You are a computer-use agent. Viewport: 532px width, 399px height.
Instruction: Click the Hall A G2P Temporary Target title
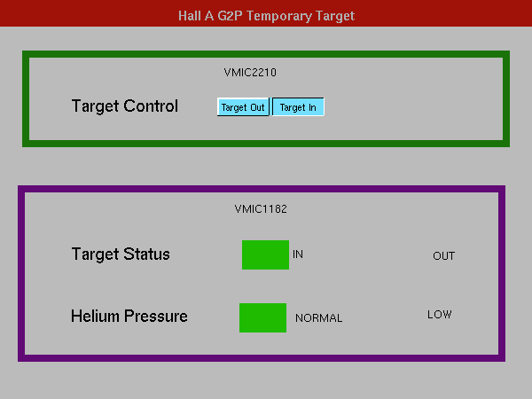click(x=266, y=16)
